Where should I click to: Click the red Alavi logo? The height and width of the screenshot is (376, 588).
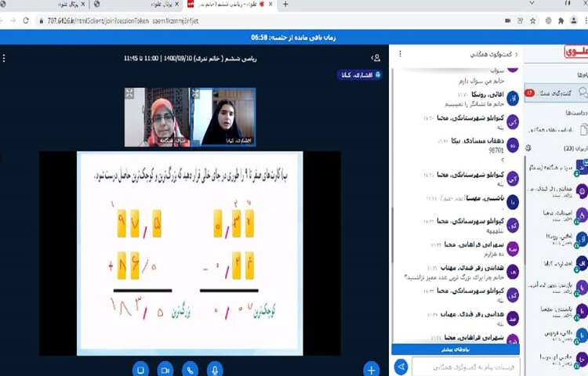click(x=575, y=52)
